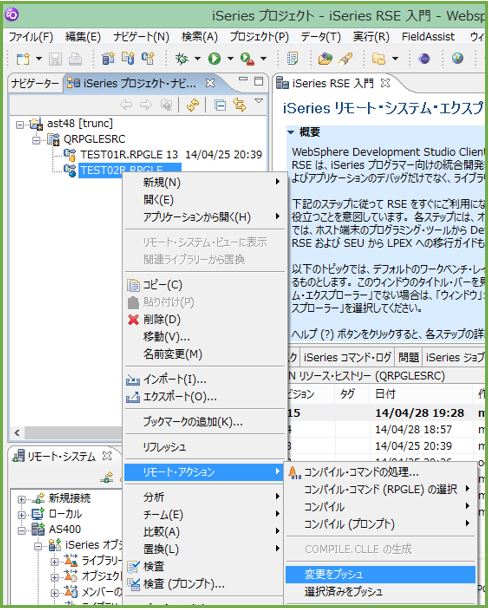This screenshot has width=489, height=610.
Task: Maximize the project navigator panel
Action: 258,81
